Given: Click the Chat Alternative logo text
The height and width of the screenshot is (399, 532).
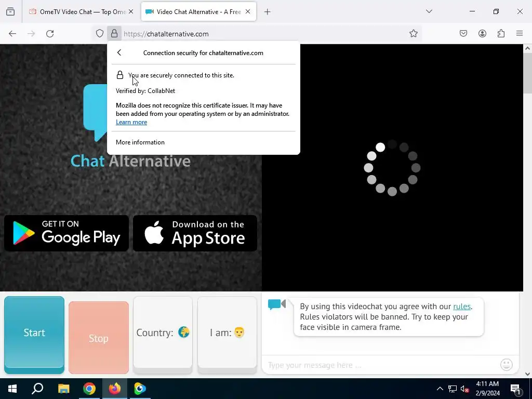Looking at the screenshot, I should (x=130, y=161).
